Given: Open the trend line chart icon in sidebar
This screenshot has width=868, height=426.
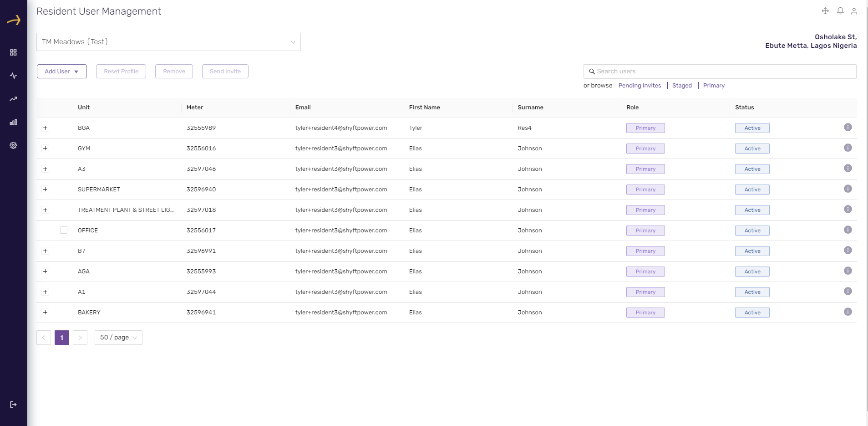Looking at the screenshot, I should pos(13,99).
